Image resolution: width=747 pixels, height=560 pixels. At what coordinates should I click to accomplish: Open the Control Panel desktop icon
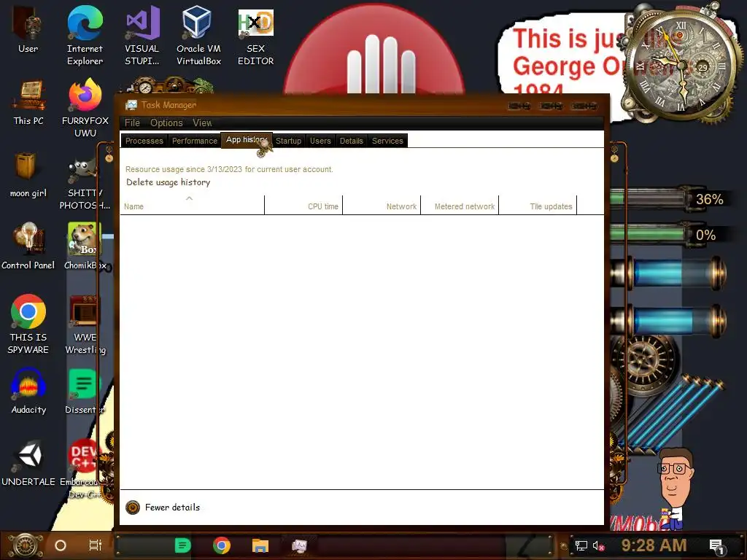28,246
